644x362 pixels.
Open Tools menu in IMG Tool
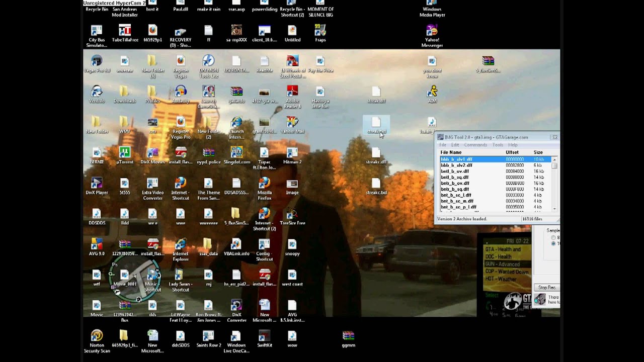tap(498, 145)
